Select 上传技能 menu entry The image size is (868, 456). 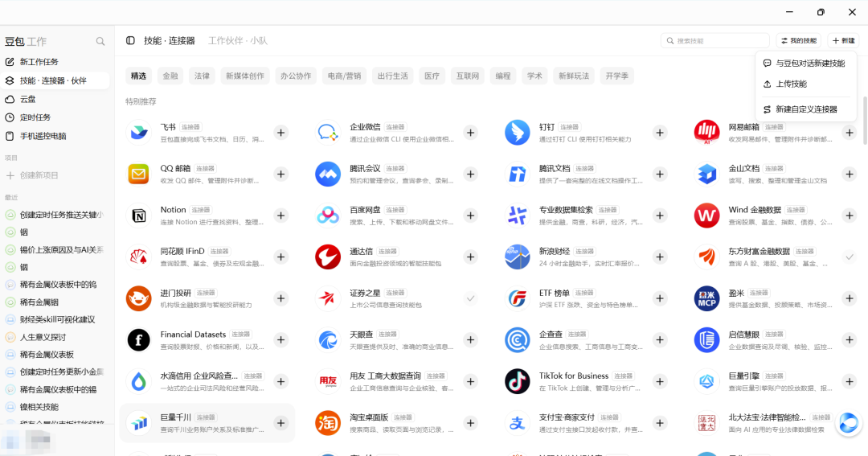[805, 84]
